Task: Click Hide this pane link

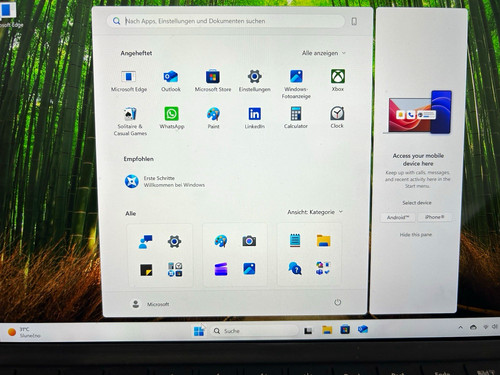Action: 416,235
